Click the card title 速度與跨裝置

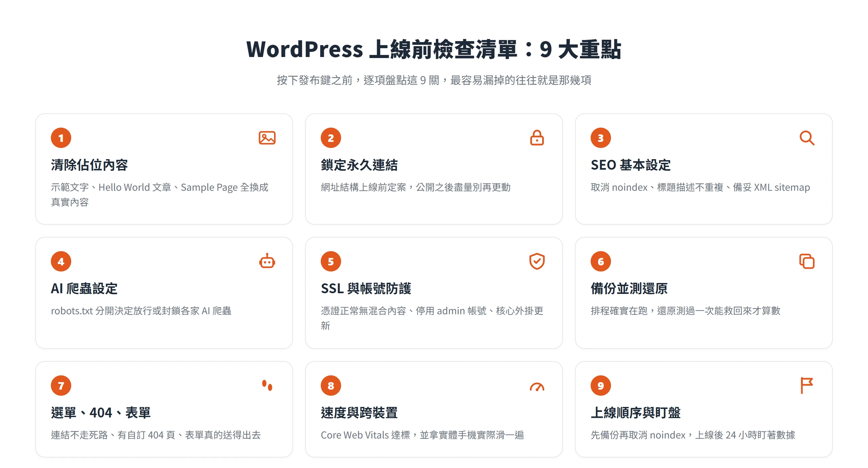coord(359,413)
